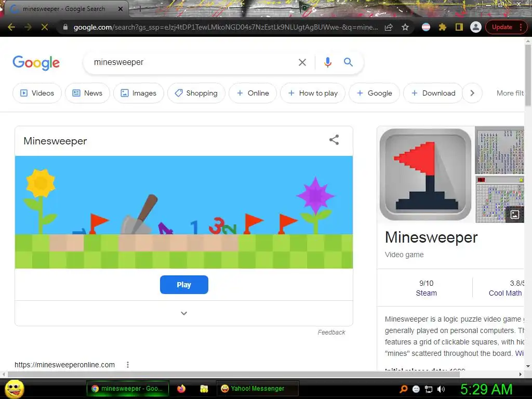The width and height of the screenshot is (532, 399).
Task: Go back using the browser back arrow
Action: coord(11,27)
